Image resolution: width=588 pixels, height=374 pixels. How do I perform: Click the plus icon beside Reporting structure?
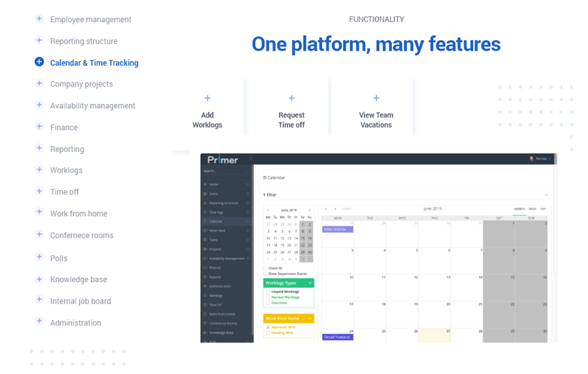pyautogui.click(x=39, y=40)
